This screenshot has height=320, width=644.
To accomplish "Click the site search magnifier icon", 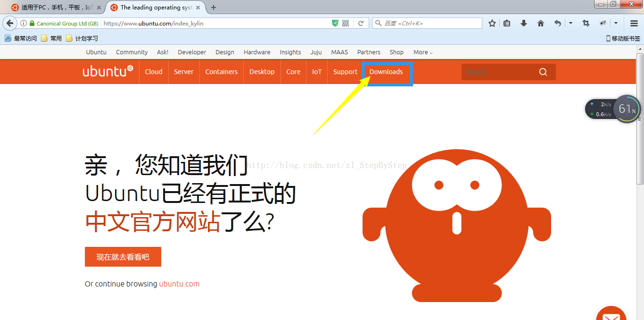I will pos(543,72).
